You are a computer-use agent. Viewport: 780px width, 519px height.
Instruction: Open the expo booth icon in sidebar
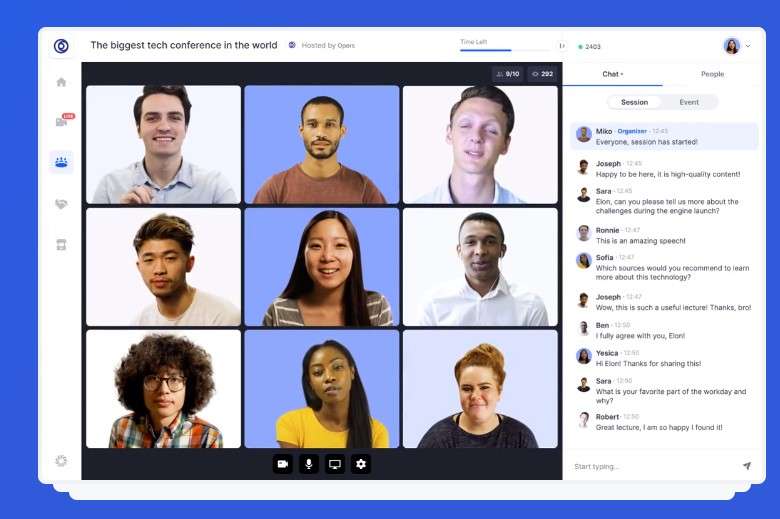click(x=61, y=245)
